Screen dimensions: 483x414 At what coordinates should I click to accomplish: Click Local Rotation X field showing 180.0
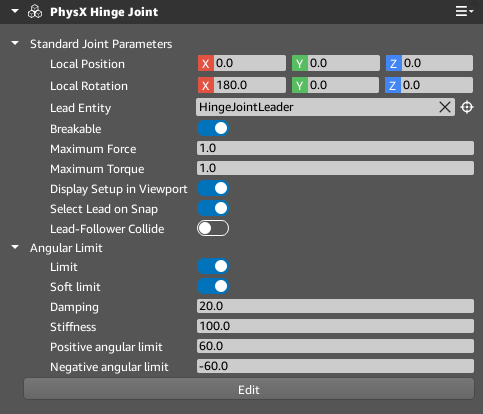250,85
